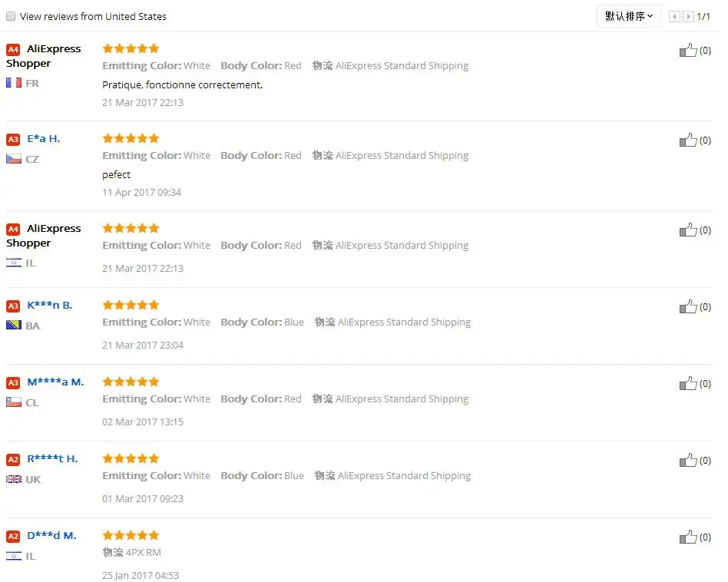Screen dimensions: 728x582
Task: Open R****t H. reviewer profile
Action: 52,459
